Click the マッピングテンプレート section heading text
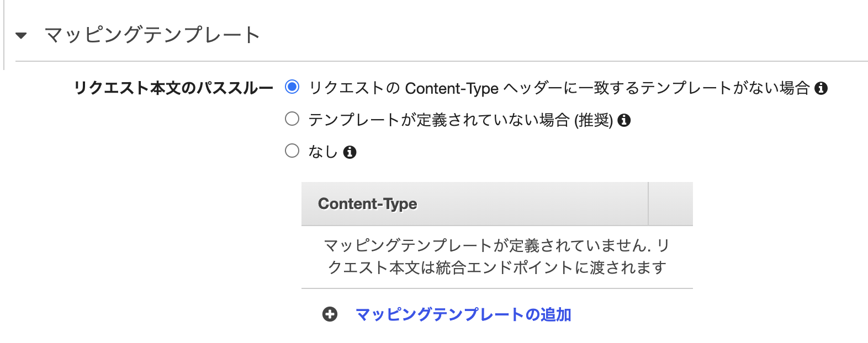Image resolution: width=868 pixels, height=343 pixels. (x=152, y=35)
